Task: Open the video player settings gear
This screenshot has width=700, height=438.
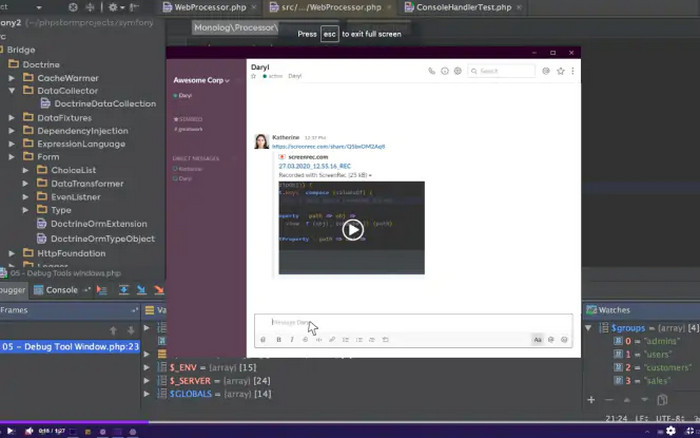Action: tap(669, 430)
